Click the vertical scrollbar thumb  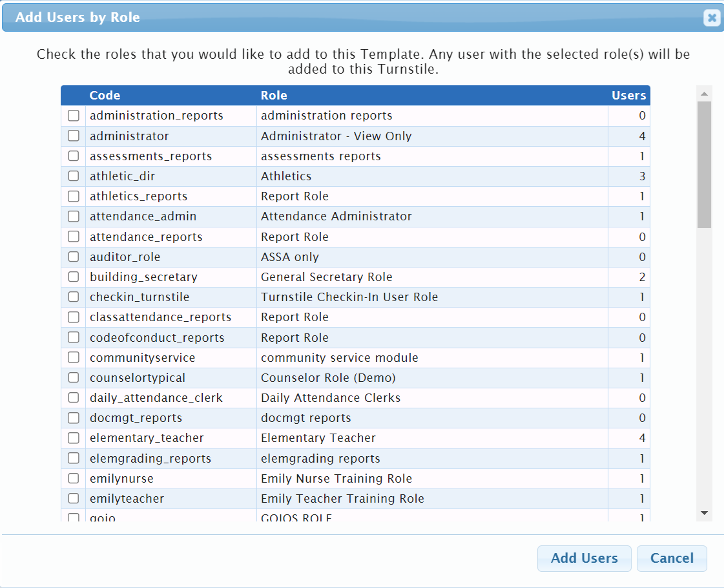click(704, 165)
